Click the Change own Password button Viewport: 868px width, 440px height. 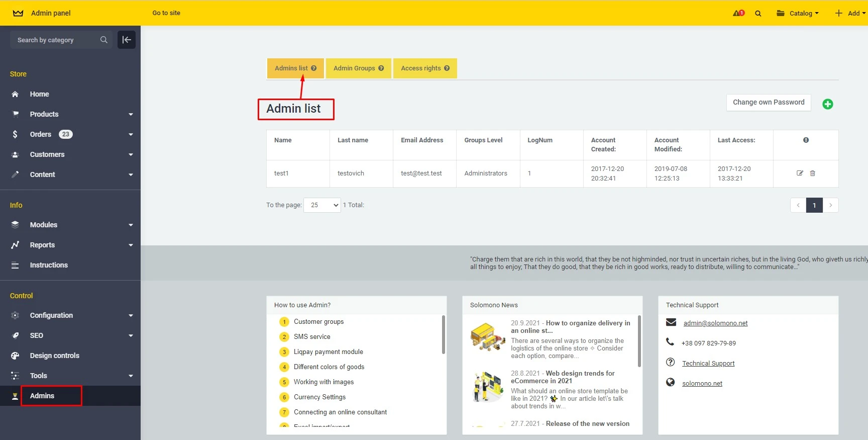tap(769, 102)
